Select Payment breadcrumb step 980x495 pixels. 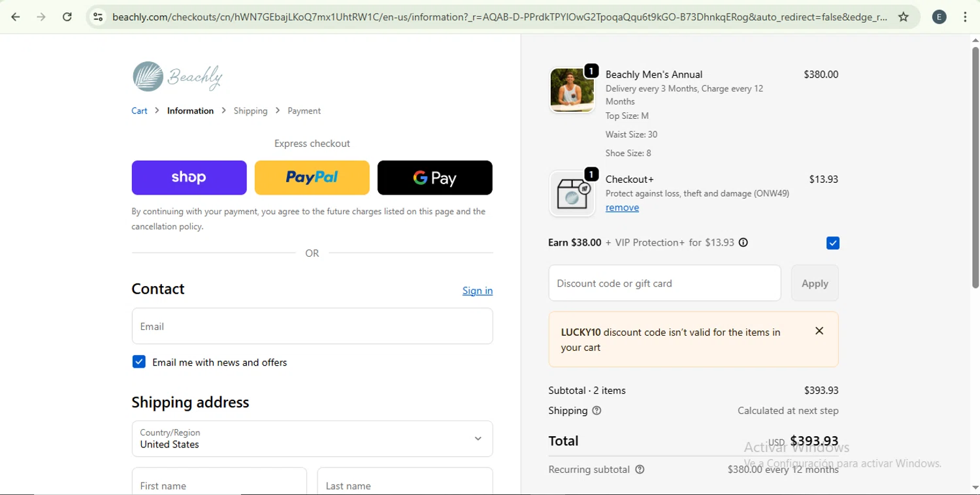[x=304, y=111]
